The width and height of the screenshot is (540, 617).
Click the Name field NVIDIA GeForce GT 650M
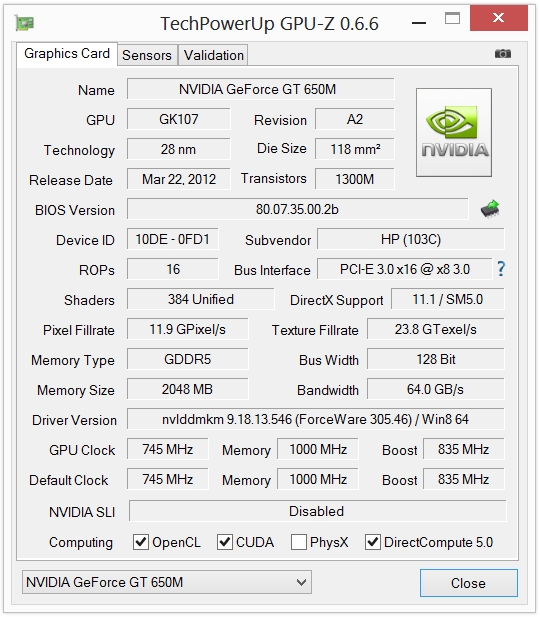(261, 89)
